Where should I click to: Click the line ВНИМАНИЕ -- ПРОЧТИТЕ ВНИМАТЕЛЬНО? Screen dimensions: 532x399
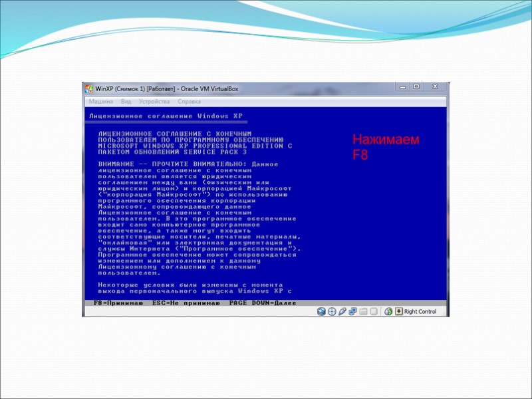[172, 164]
